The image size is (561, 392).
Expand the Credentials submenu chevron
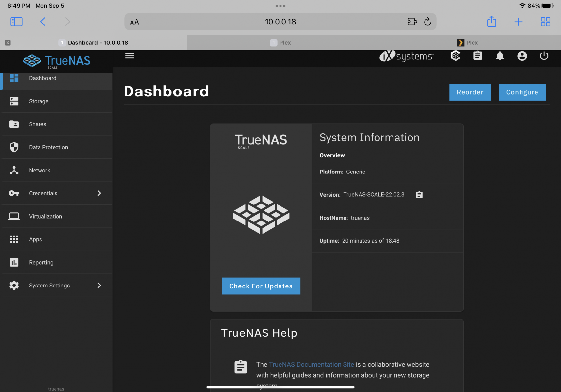tap(99, 193)
